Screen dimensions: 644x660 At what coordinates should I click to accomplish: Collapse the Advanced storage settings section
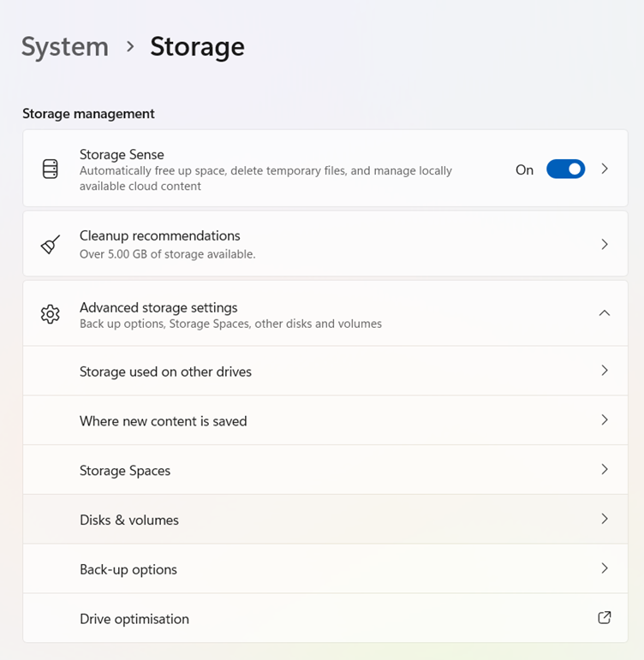click(605, 313)
